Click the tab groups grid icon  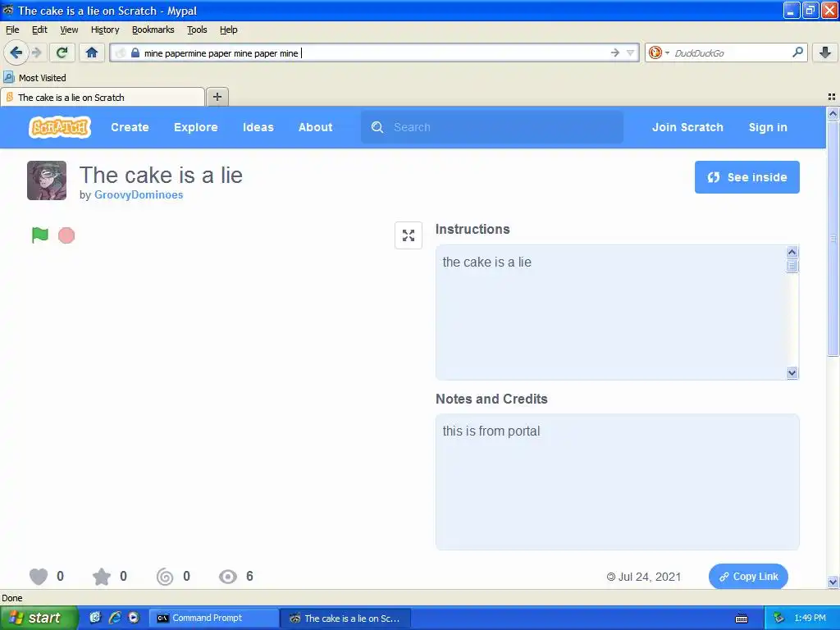coord(832,97)
